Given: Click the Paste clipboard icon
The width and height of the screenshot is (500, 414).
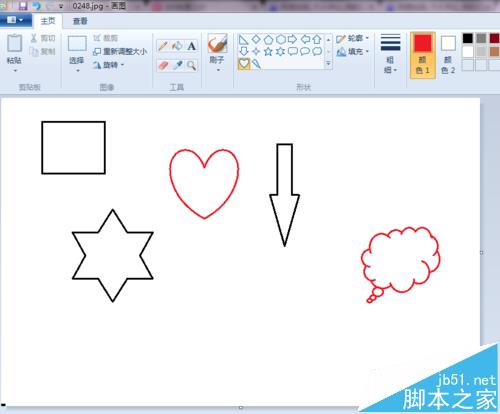Looking at the screenshot, I should [x=14, y=43].
